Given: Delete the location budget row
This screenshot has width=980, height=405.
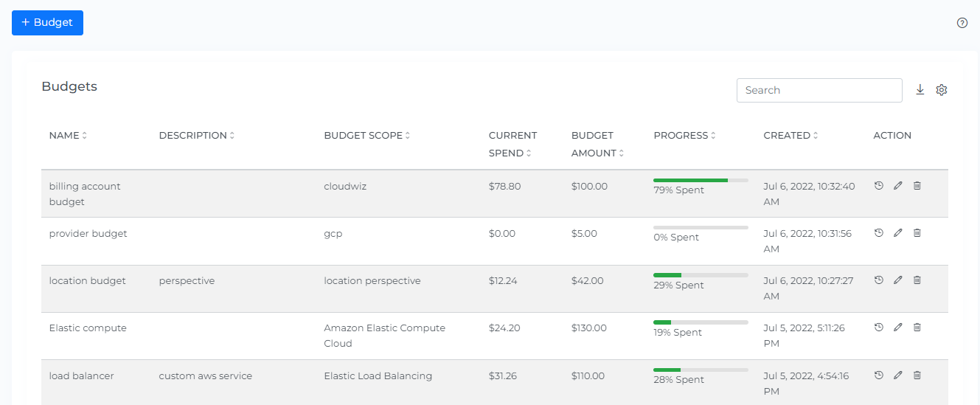Looking at the screenshot, I should pos(917,280).
